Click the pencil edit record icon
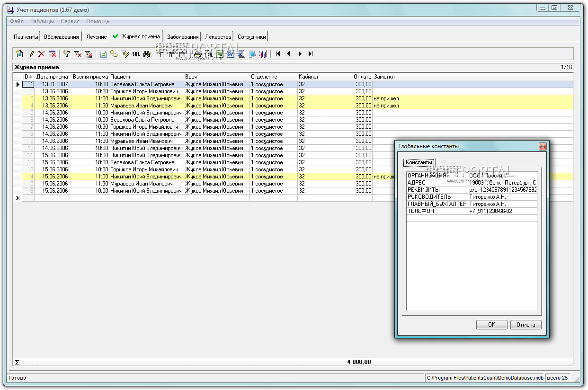 (x=31, y=54)
